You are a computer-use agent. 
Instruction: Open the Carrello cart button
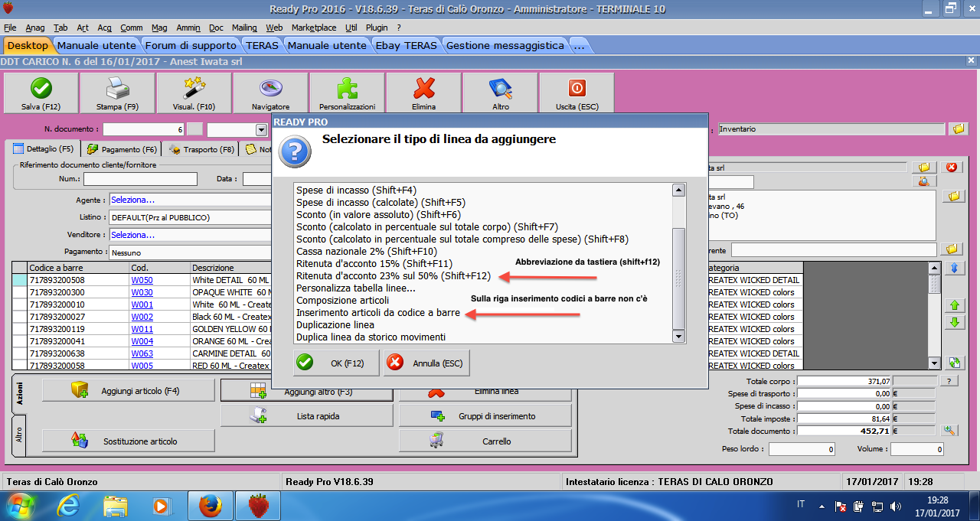(x=485, y=441)
